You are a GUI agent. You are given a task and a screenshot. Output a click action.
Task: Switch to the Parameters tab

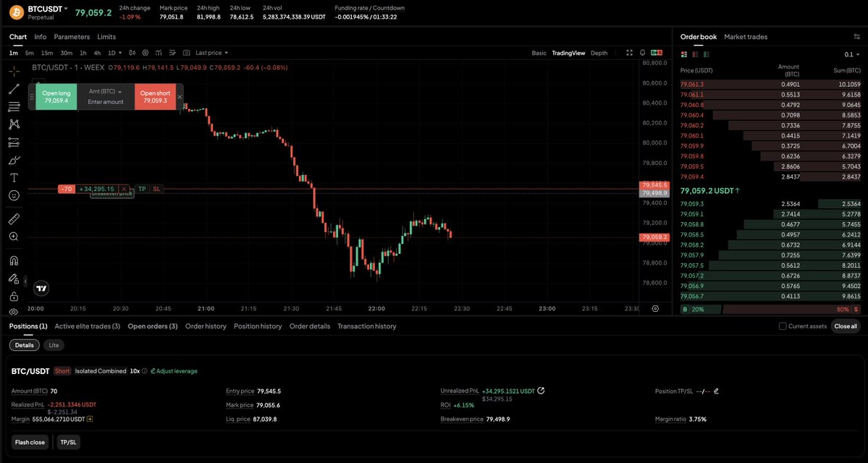click(72, 36)
